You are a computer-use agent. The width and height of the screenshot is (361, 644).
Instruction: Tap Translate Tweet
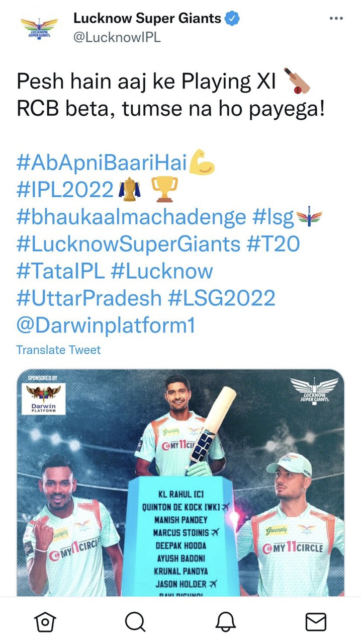tap(58, 350)
